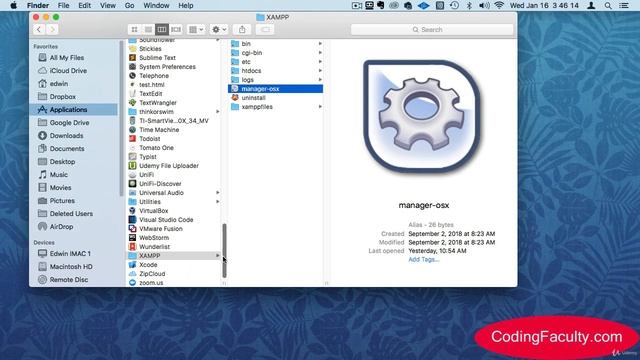The width and height of the screenshot is (640, 360).
Task: Switch Finder to list view
Action: tap(148, 29)
